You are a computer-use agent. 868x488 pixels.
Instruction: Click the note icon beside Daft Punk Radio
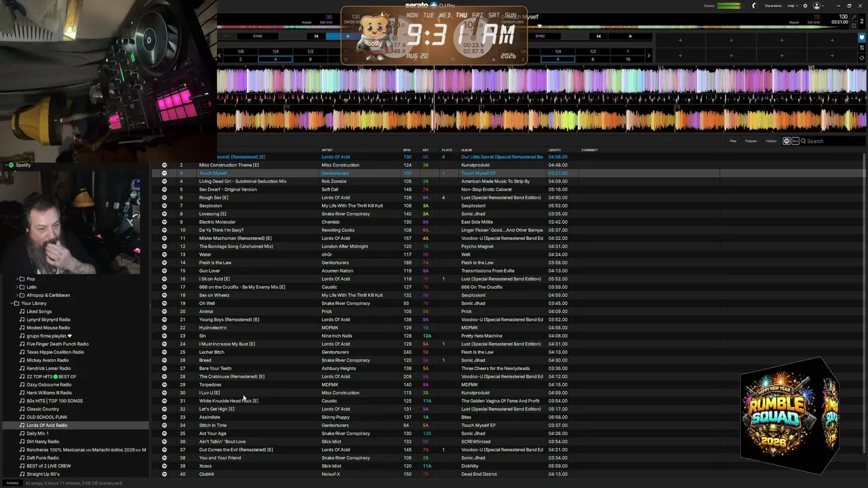pyautogui.click(x=22, y=457)
